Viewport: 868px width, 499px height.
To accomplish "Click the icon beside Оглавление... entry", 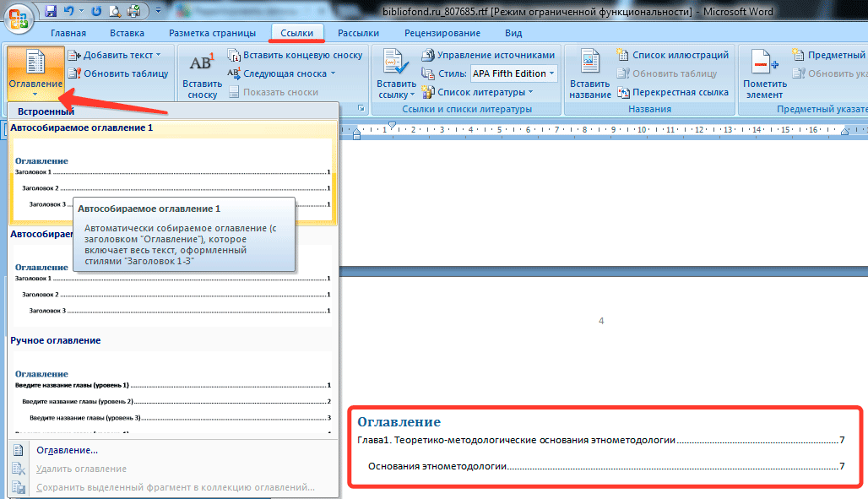I will pyautogui.click(x=19, y=450).
